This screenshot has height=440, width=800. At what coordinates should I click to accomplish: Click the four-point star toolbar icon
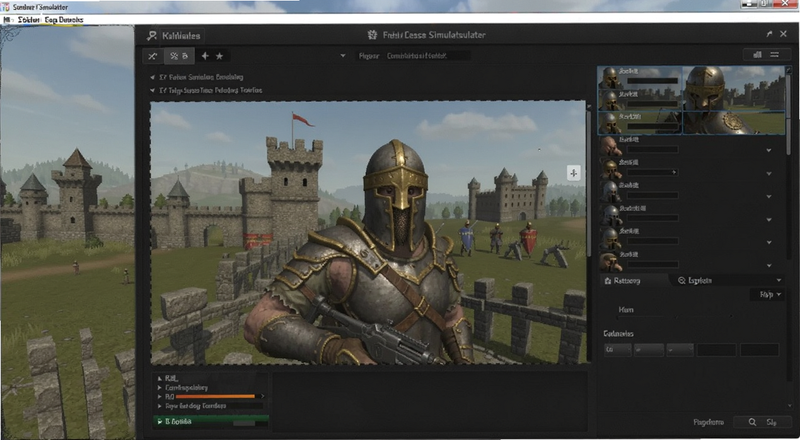205,56
